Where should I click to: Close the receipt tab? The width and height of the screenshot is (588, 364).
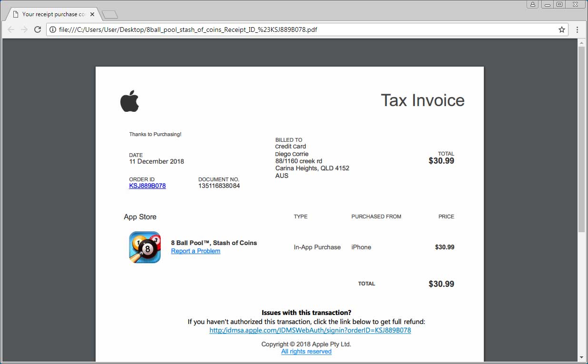[x=92, y=14]
